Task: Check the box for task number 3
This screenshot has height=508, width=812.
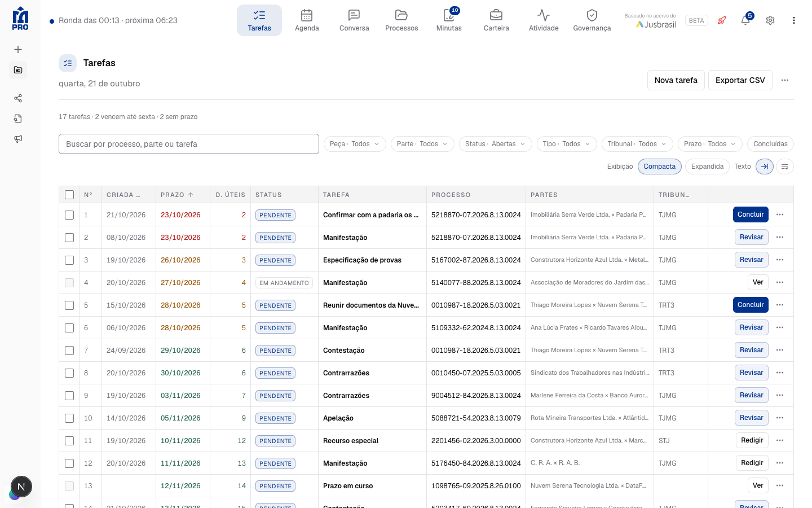Action: tap(69, 260)
